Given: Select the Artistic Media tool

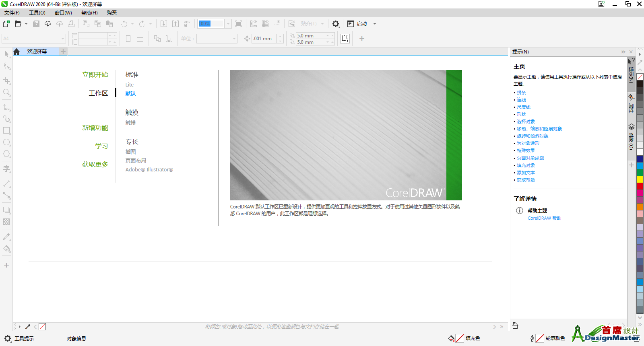Looking at the screenshot, I should 6,119.
